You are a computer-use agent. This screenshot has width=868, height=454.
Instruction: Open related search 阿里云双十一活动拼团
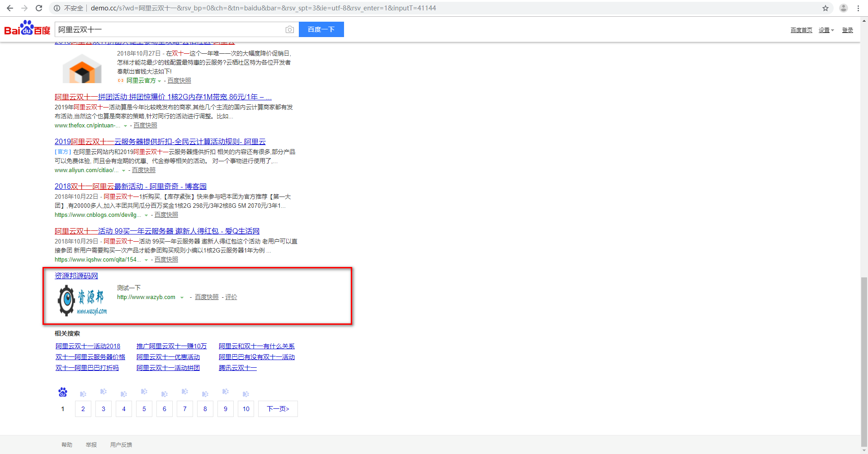coord(168,368)
